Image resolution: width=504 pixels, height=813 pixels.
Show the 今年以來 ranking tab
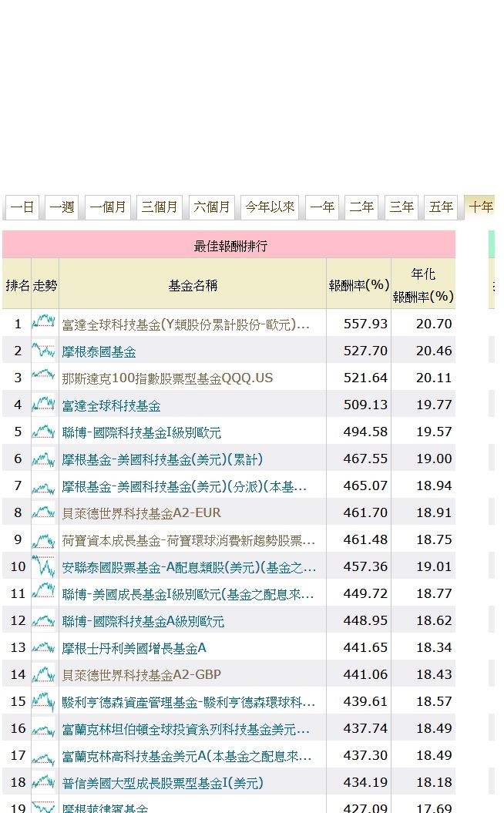pos(270,207)
